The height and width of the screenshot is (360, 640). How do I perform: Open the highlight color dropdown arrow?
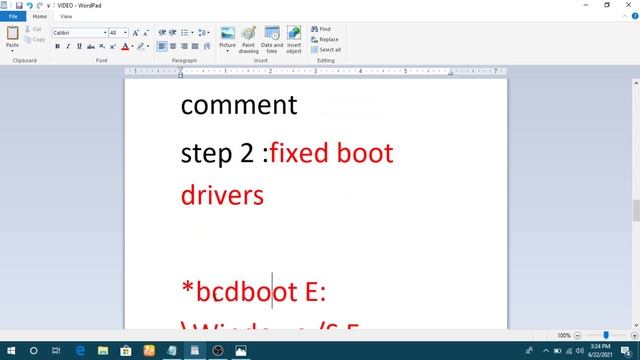148,46
